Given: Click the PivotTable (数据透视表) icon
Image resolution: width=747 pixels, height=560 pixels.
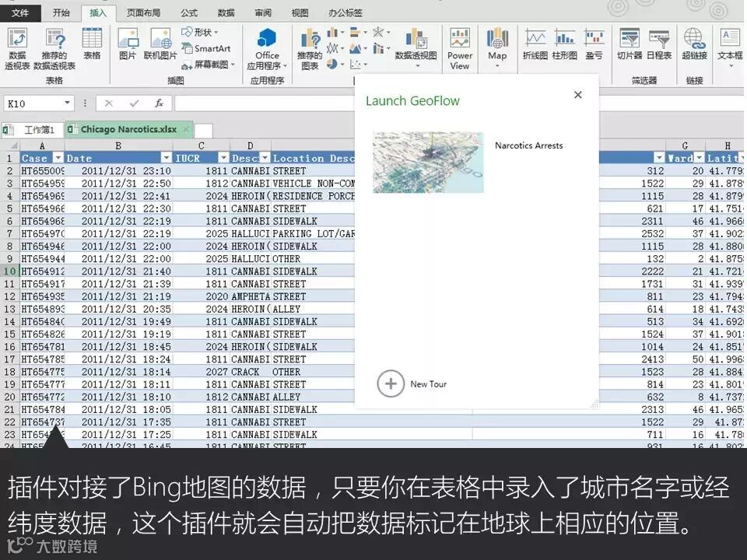Looking at the screenshot, I should pyautogui.click(x=17, y=49).
